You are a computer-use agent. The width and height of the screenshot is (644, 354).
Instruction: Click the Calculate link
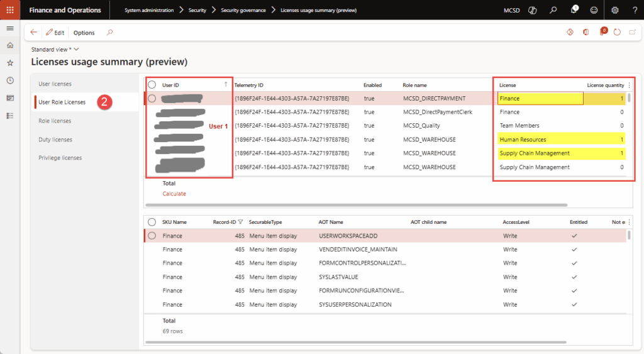174,194
